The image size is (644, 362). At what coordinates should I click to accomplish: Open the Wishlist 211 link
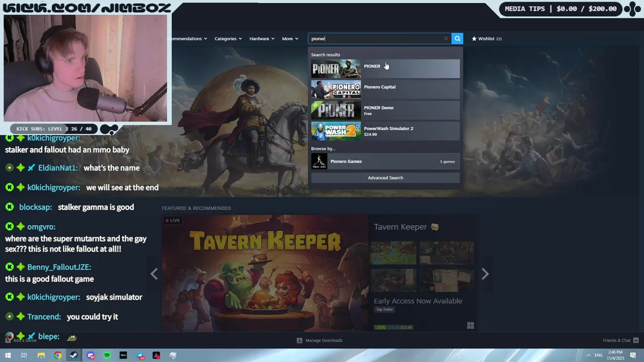tap(487, 39)
